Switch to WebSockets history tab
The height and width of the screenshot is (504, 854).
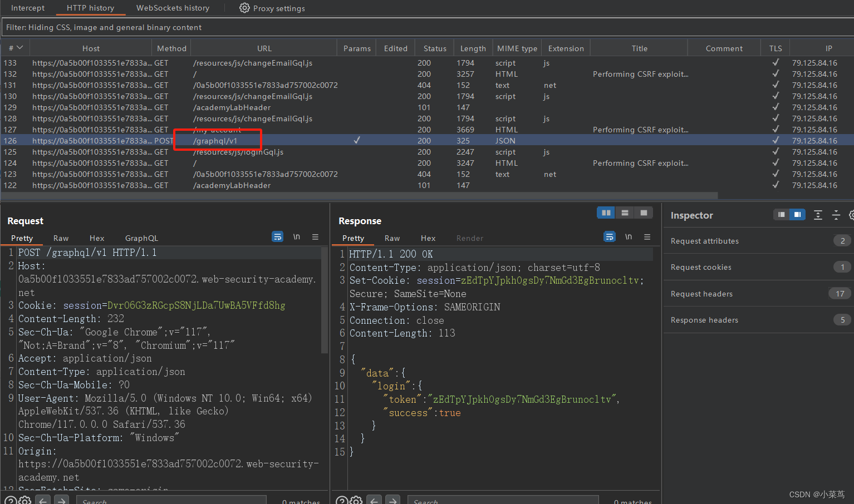[173, 8]
